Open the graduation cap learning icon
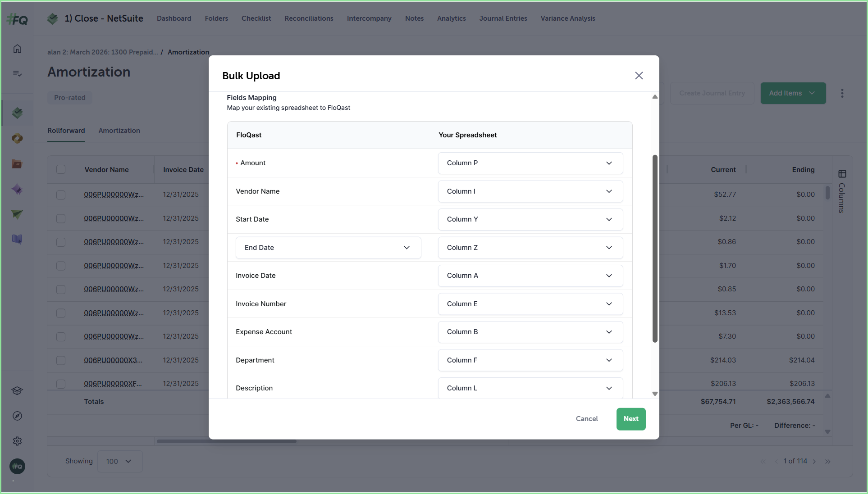 [x=17, y=391]
